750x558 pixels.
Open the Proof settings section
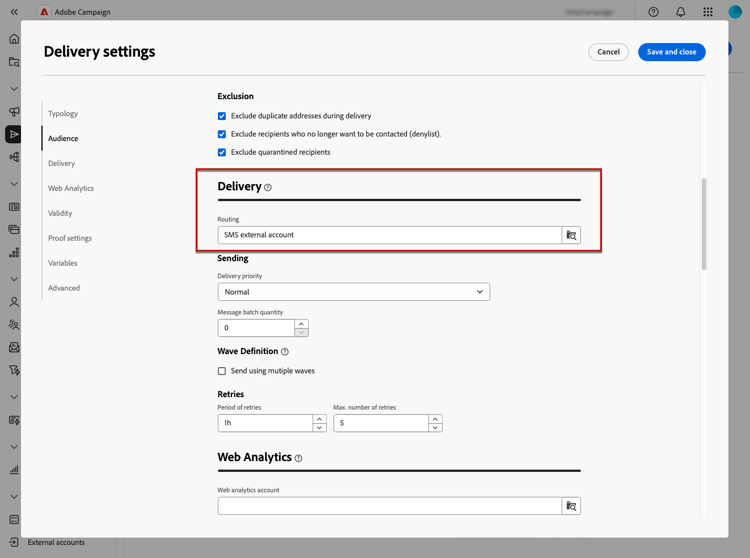pyautogui.click(x=70, y=238)
